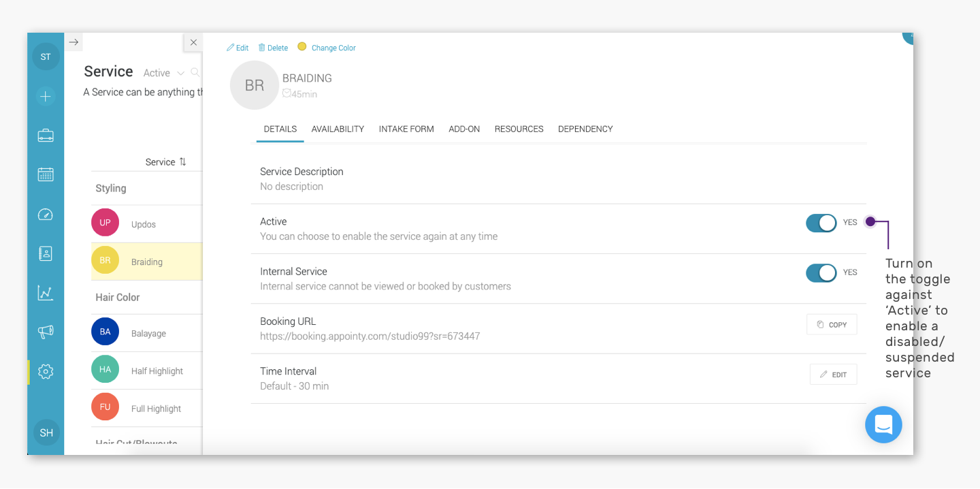Viewport: 980px width, 489px height.
Task: Edit the Time Interval
Action: pyautogui.click(x=833, y=375)
